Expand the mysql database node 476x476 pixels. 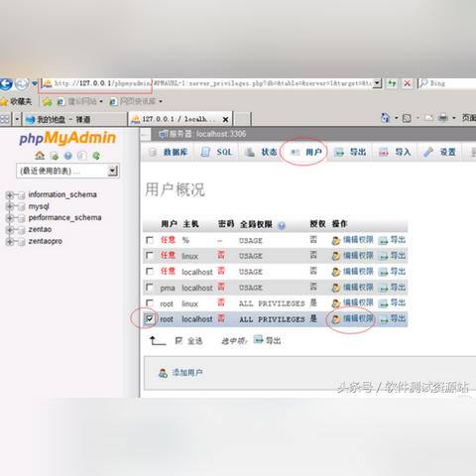point(10,206)
